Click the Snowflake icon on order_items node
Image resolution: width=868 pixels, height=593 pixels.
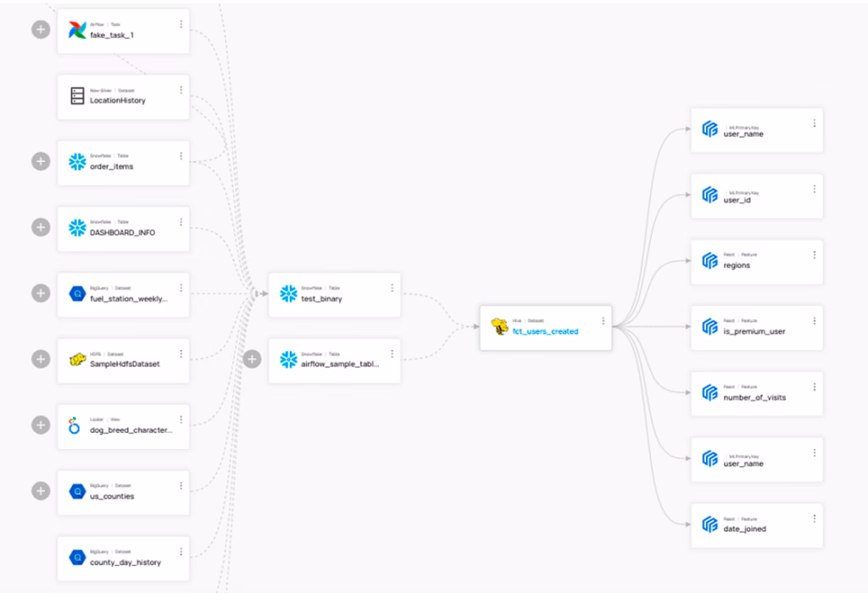77,162
